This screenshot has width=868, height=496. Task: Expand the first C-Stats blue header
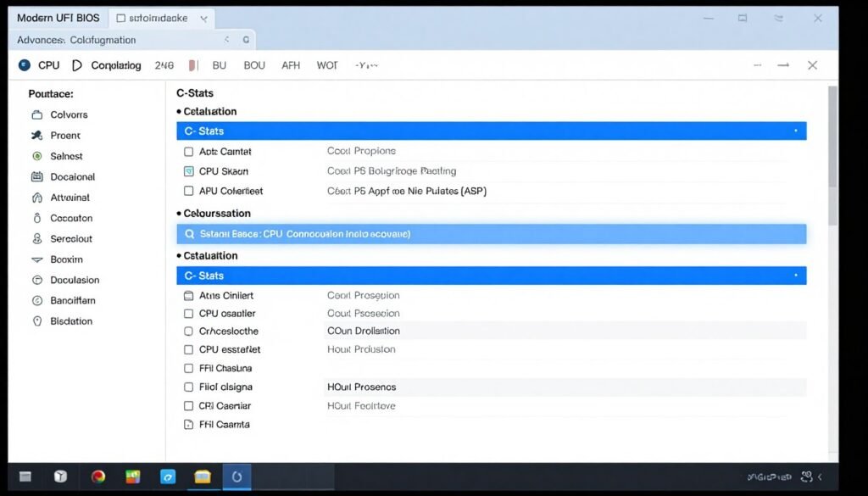(x=490, y=131)
